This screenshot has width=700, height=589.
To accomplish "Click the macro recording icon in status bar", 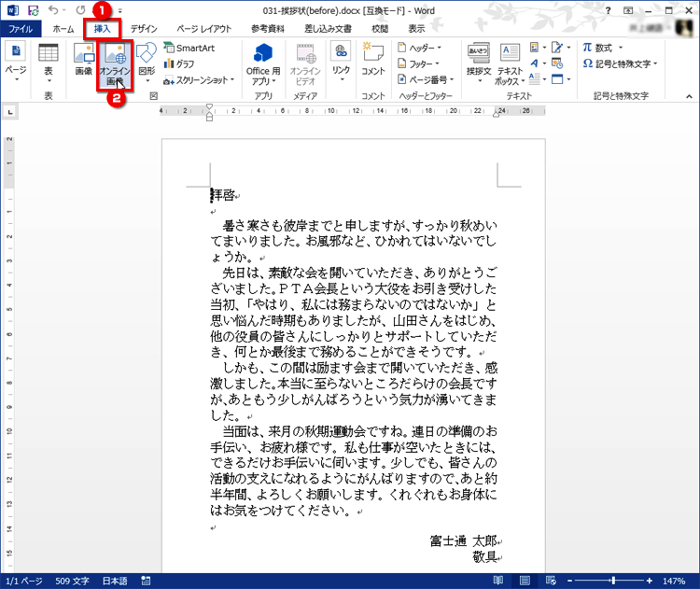I will pos(146,581).
